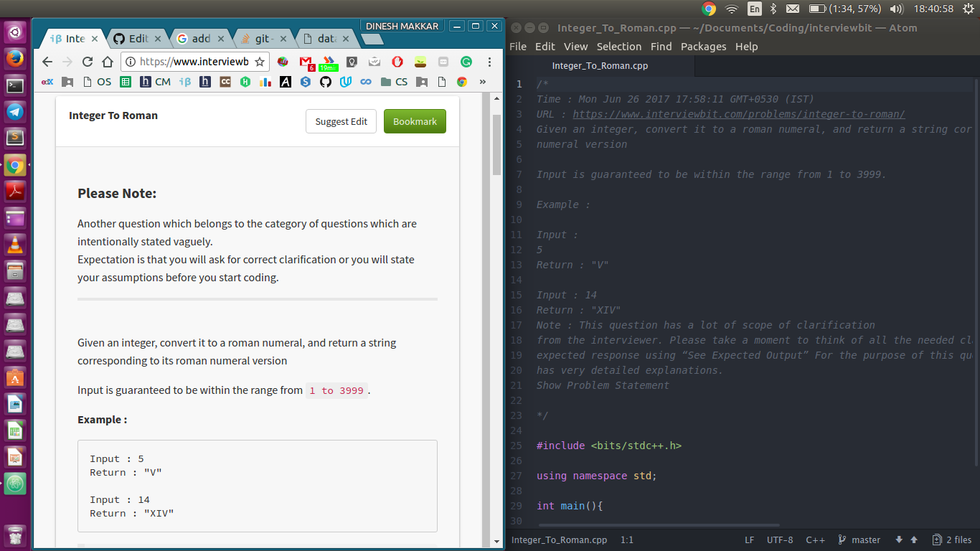Open Ubuntu Software Center in the dock

tap(15, 377)
